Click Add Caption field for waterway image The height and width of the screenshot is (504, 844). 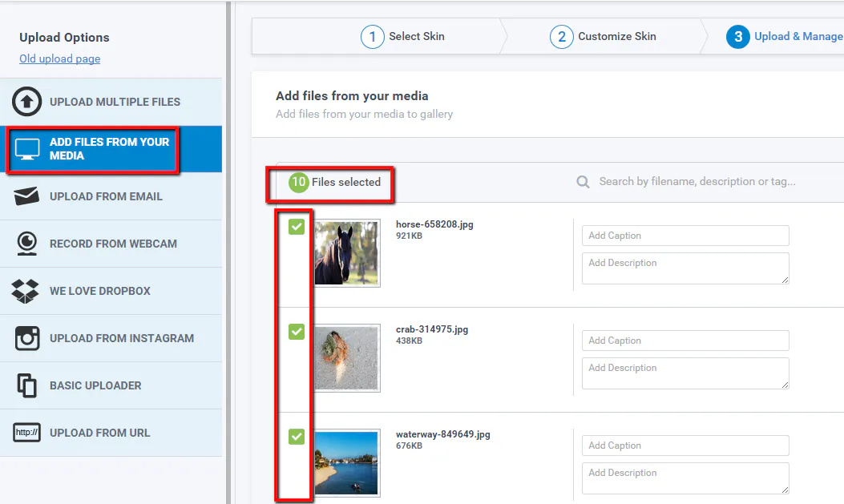click(685, 446)
